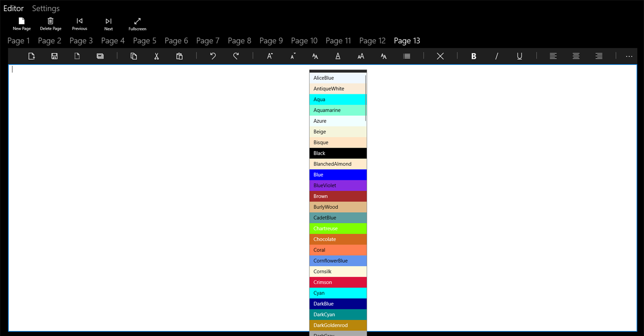Open the bullet list options
644x336 pixels.
406,56
